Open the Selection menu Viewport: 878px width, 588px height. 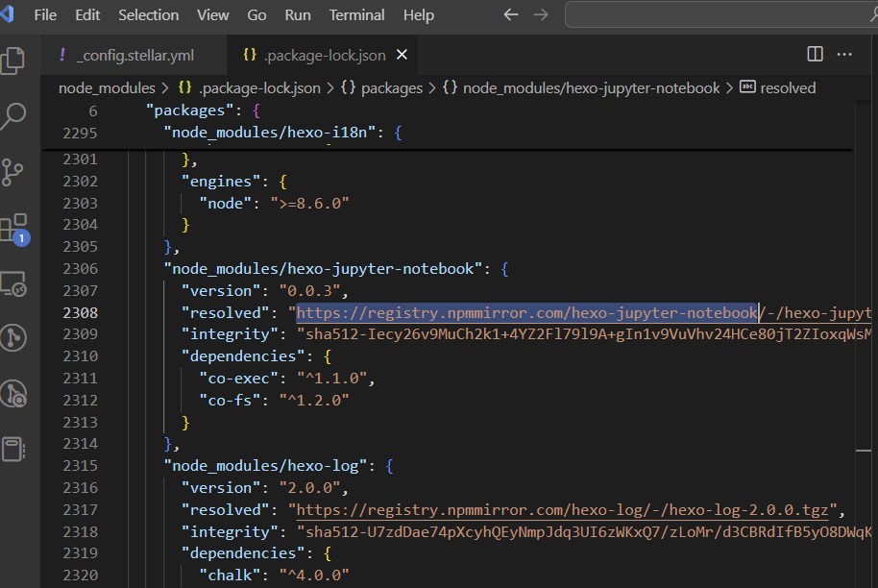click(x=148, y=15)
